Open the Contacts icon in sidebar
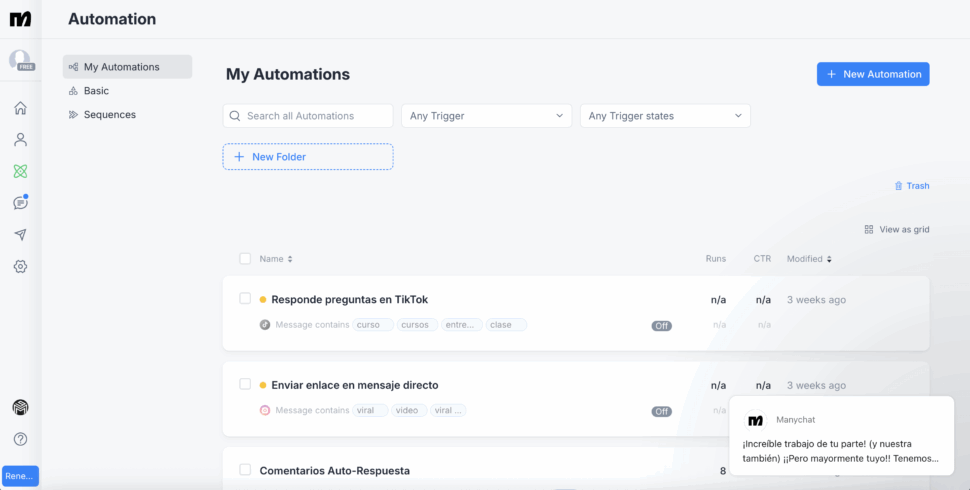 pyautogui.click(x=20, y=140)
